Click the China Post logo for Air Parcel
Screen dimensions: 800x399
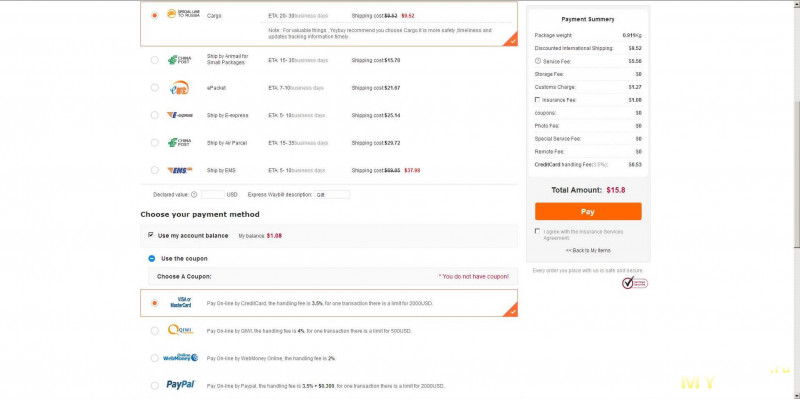point(180,143)
